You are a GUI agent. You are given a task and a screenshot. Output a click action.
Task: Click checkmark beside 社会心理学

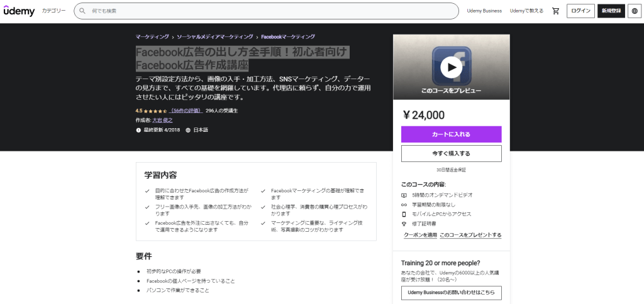pos(263,207)
